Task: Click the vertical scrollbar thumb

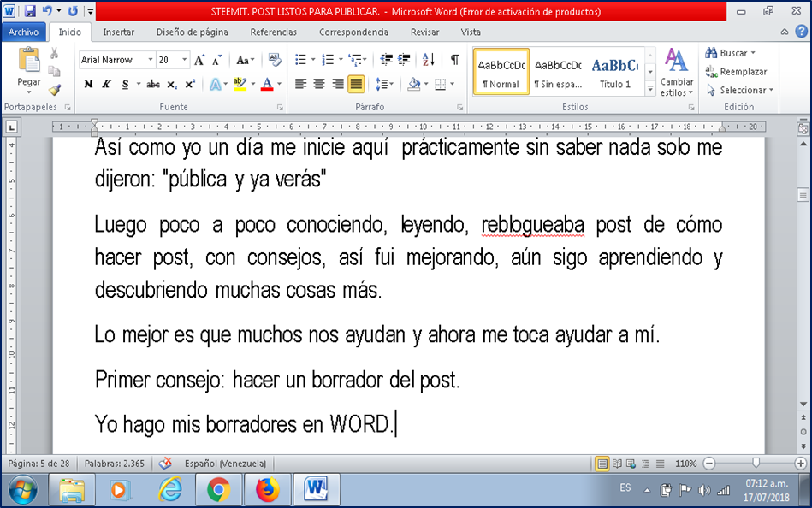Action: (x=803, y=195)
